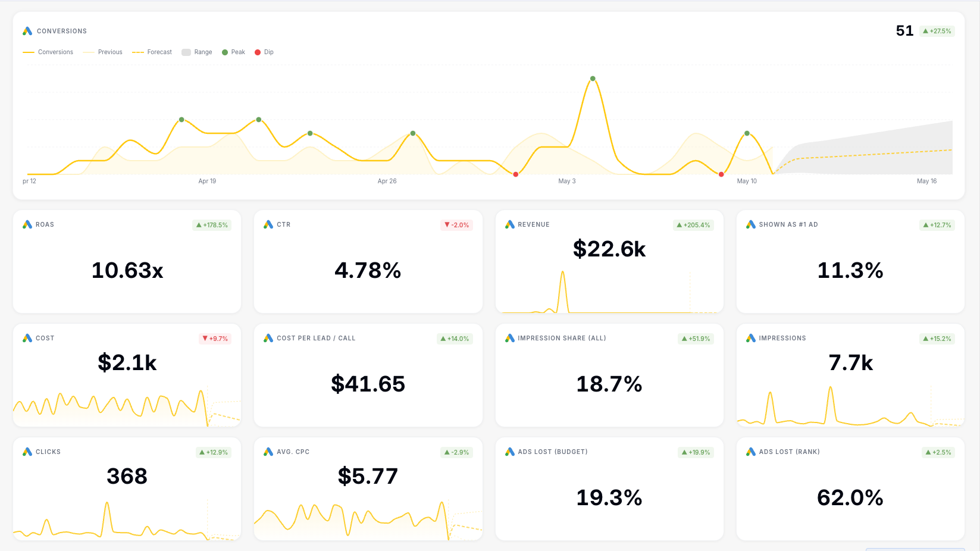
Task: Click the Ads Lost (Budget) value 19.3%
Action: (609, 497)
